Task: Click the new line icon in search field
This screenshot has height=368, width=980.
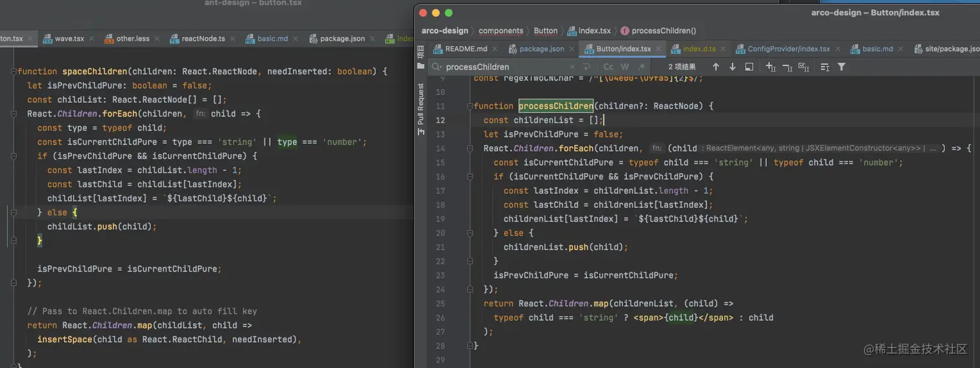Action: [x=587, y=67]
